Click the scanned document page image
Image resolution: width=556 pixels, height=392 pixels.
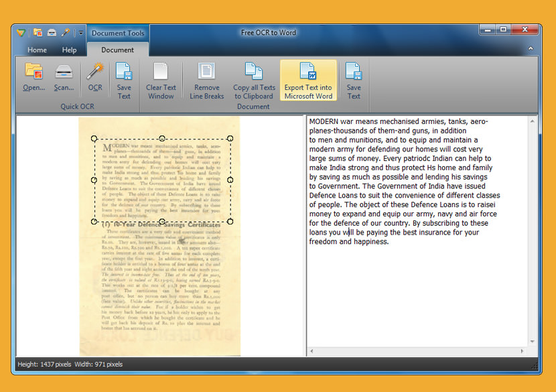(159, 237)
